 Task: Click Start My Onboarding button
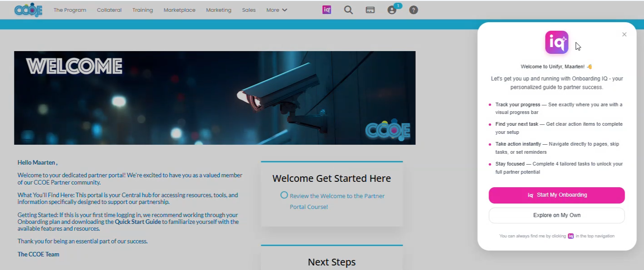click(556, 195)
